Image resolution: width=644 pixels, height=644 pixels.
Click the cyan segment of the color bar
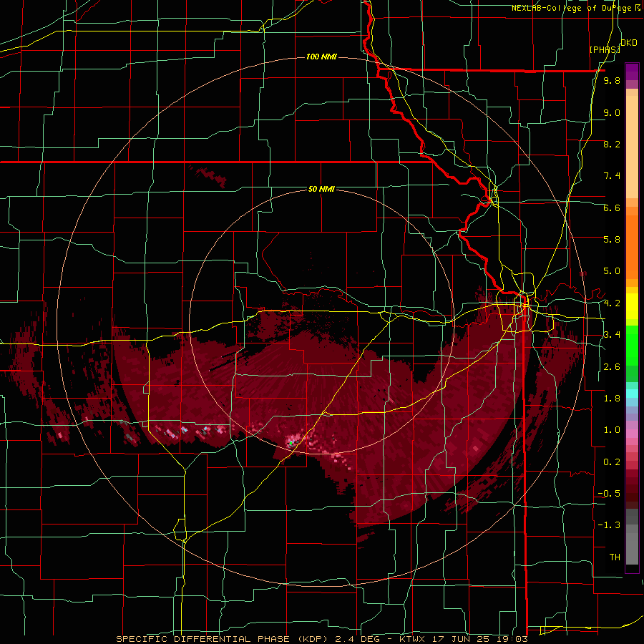tap(632, 393)
